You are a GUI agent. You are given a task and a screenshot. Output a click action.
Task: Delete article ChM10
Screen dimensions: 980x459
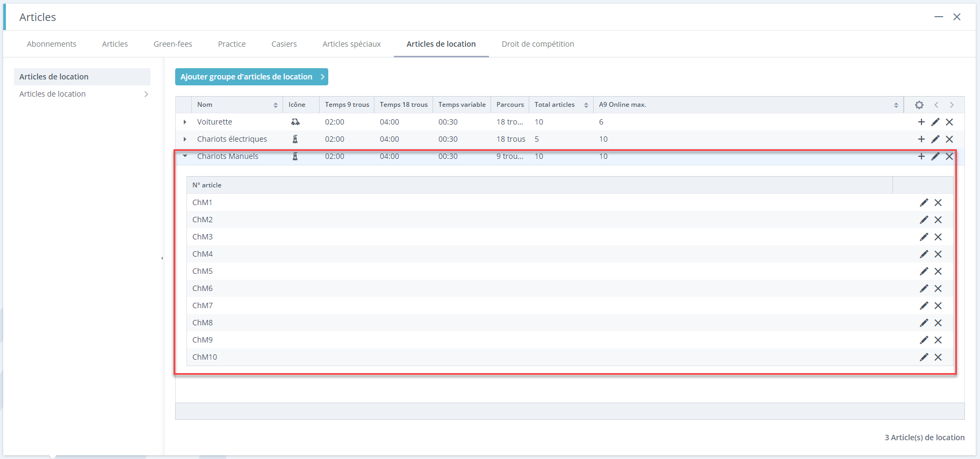[x=938, y=357]
